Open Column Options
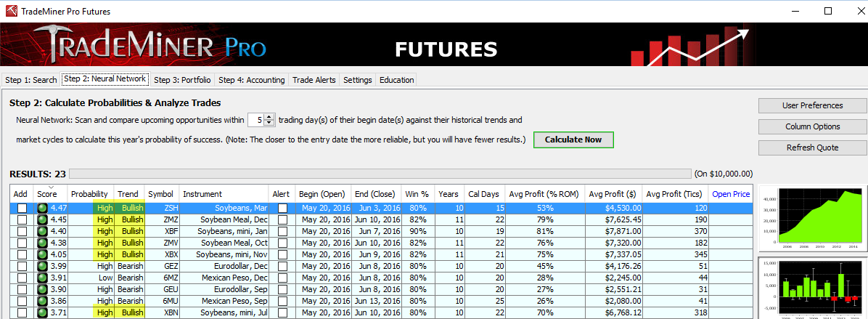This screenshot has width=868, height=319. pos(812,126)
